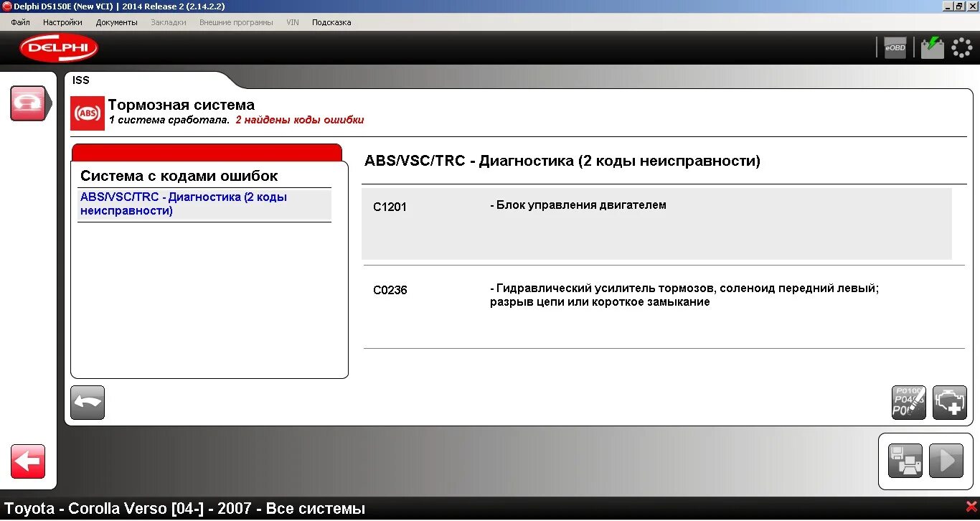Click the grey play next button
The width and height of the screenshot is (980, 521).
coord(946,461)
